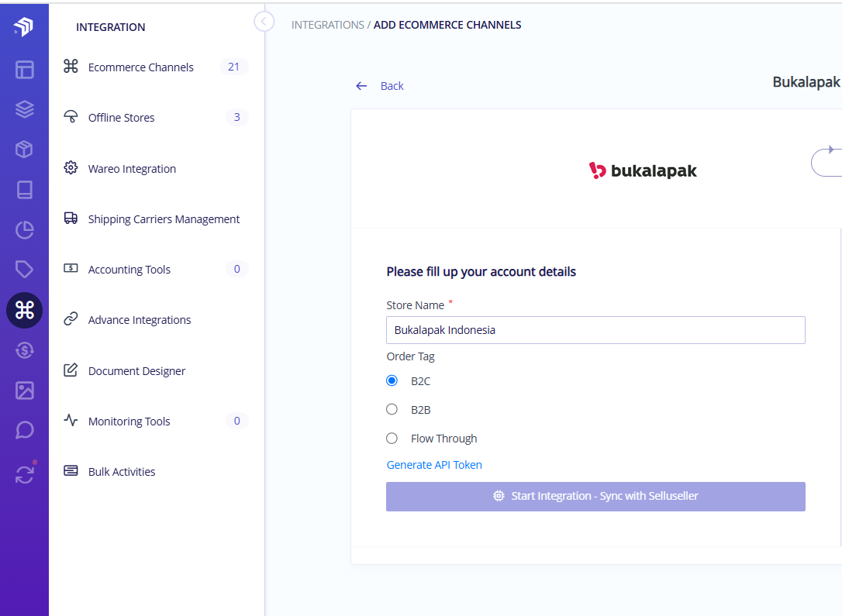Open the pie chart reports icon
This screenshot has width=842, height=616.
pyautogui.click(x=24, y=229)
